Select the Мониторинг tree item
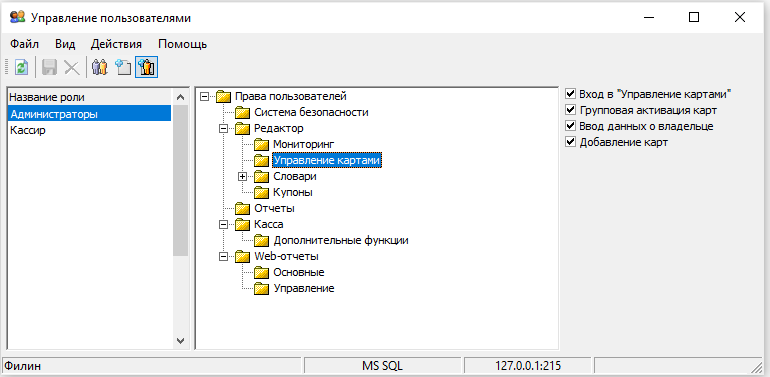Image resolution: width=770 pixels, height=377 pixels. coord(303,144)
